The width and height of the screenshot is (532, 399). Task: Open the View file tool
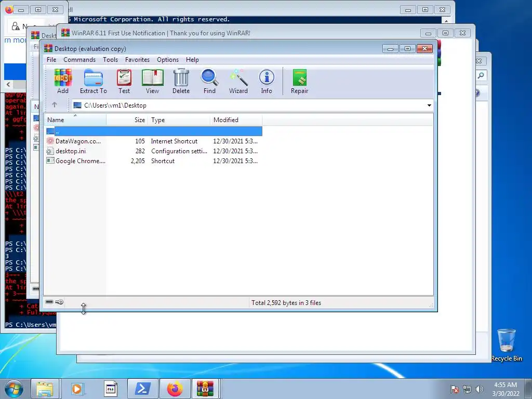coord(152,82)
